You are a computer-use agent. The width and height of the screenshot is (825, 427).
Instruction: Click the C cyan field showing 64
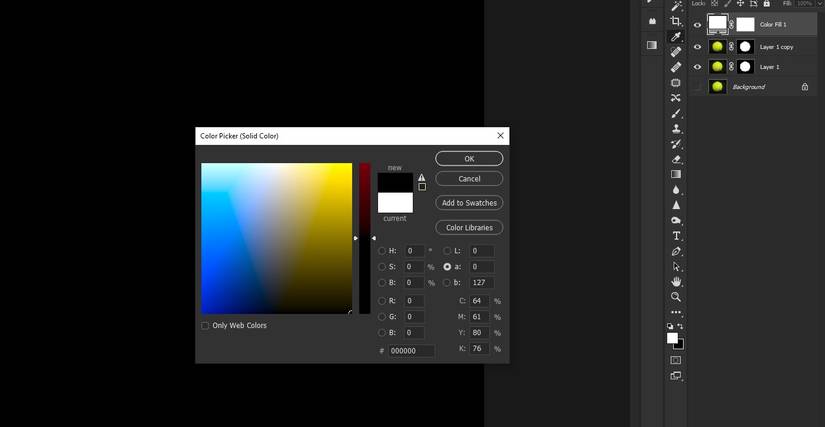click(x=479, y=301)
